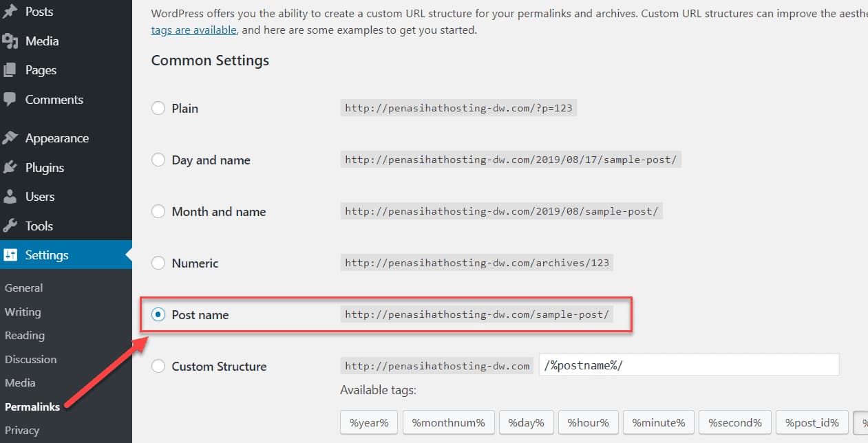The height and width of the screenshot is (443, 868).
Task: Open the Writing settings page
Action: click(23, 312)
